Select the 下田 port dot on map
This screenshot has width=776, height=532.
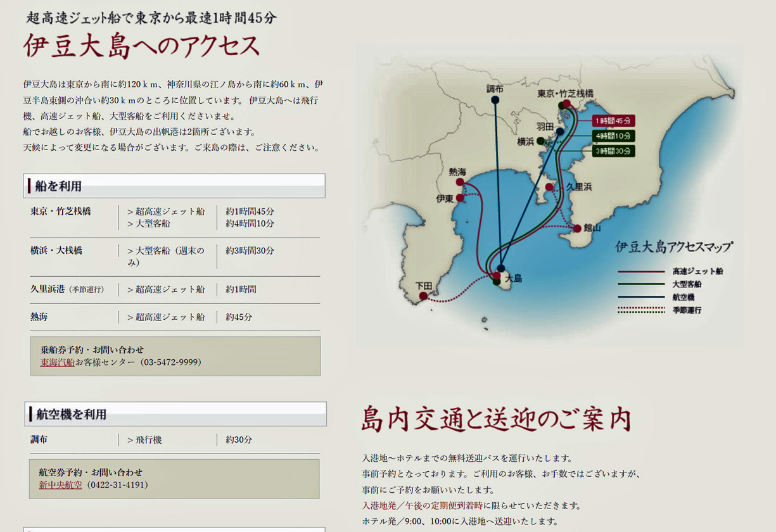point(423,296)
